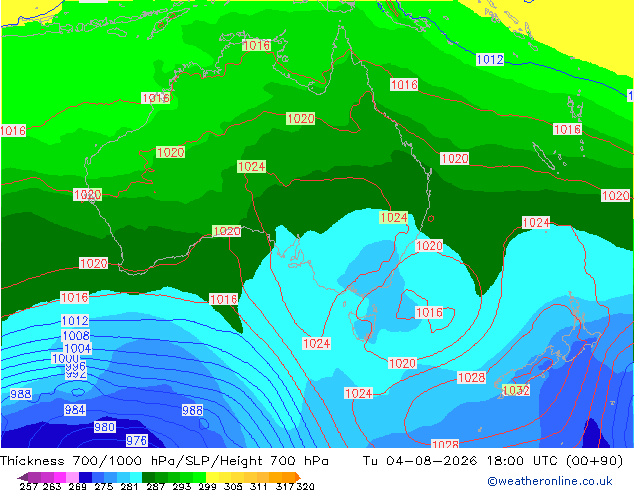This screenshot has width=634, height=490.
Task: Click the legend value 263
Action: tap(52, 486)
